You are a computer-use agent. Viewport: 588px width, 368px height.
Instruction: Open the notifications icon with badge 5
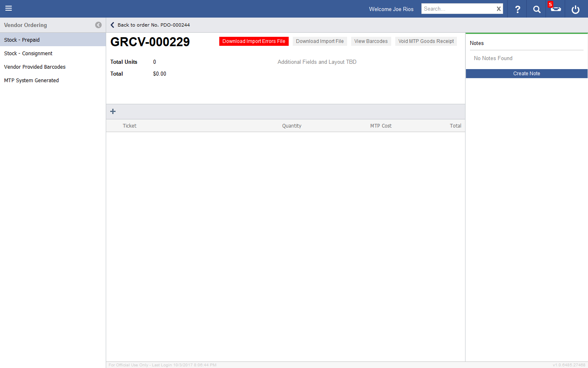coord(555,9)
